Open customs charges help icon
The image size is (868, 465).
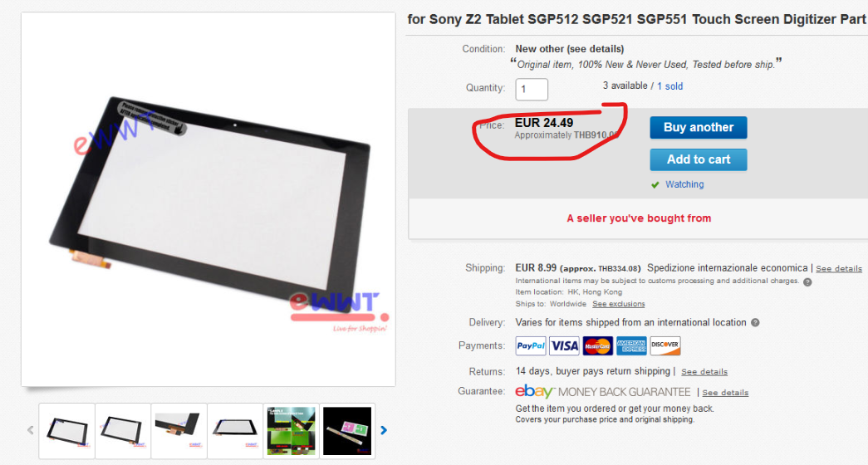pyautogui.click(x=807, y=281)
